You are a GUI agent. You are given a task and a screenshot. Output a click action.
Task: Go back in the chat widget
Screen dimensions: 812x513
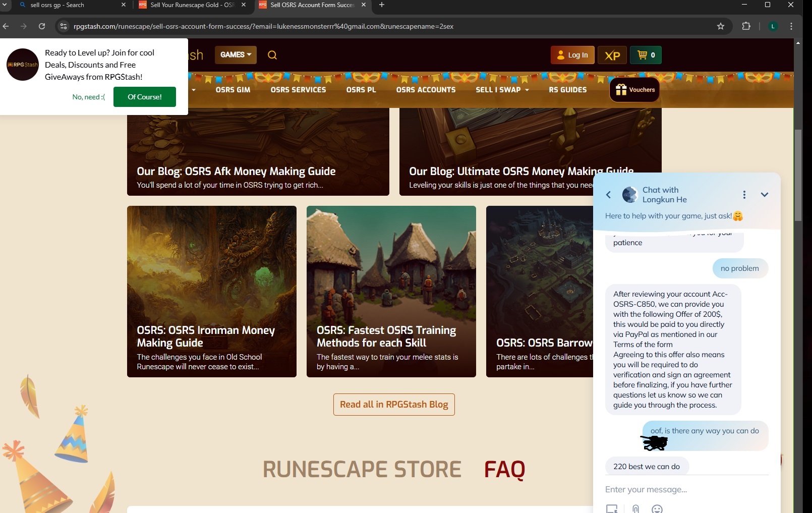[x=608, y=195]
